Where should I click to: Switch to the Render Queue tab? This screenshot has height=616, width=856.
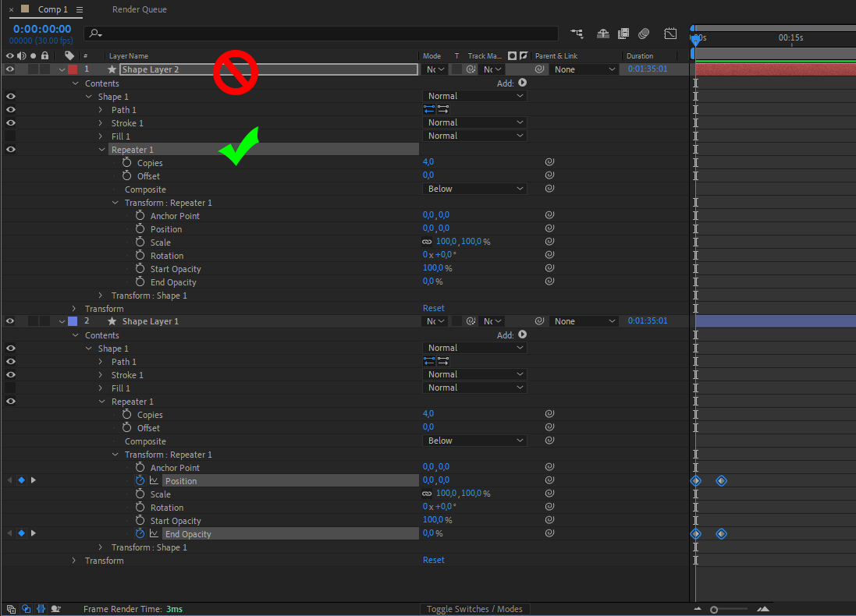(x=139, y=9)
